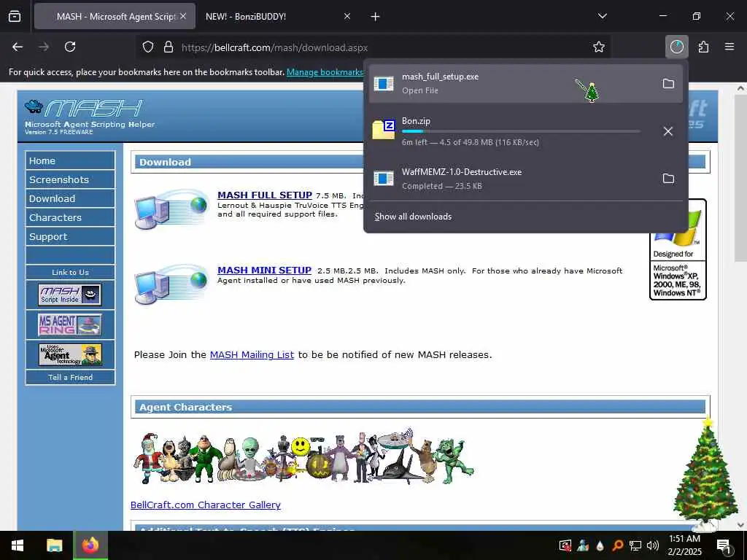This screenshot has height=560, width=747.
Task: Click computer icon beside MASH FULL SETUP
Action: pyautogui.click(x=171, y=209)
